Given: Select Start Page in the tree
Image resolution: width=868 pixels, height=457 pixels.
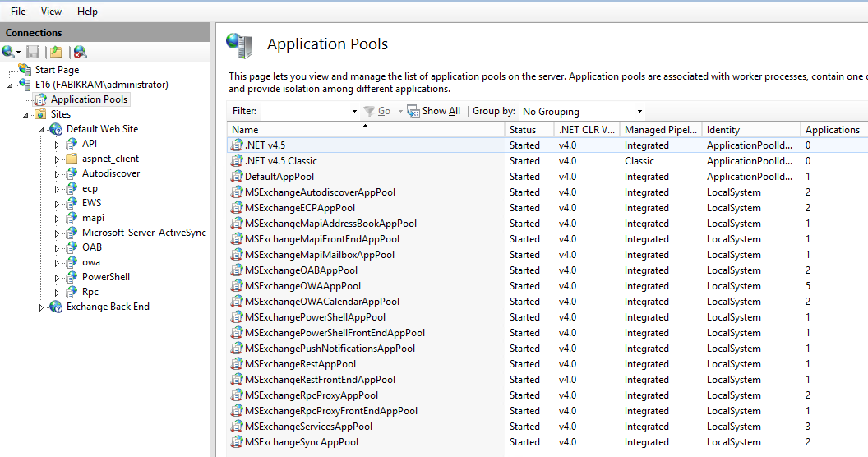Looking at the screenshot, I should point(57,70).
